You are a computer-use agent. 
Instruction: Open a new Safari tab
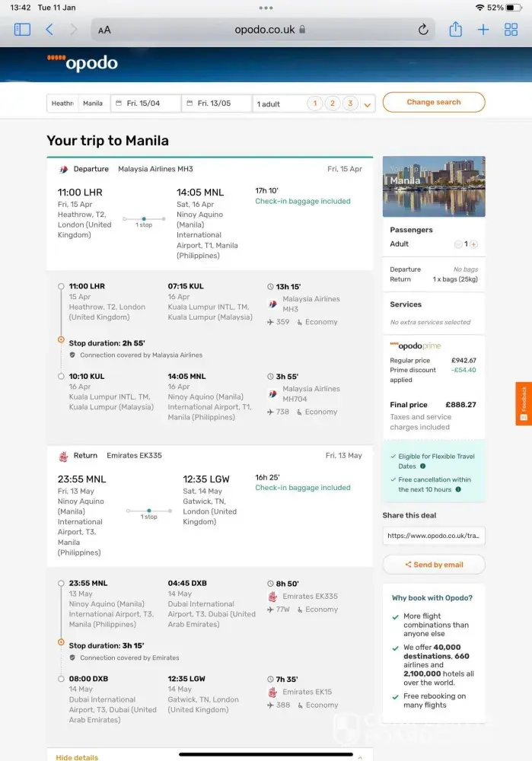[483, 30]
